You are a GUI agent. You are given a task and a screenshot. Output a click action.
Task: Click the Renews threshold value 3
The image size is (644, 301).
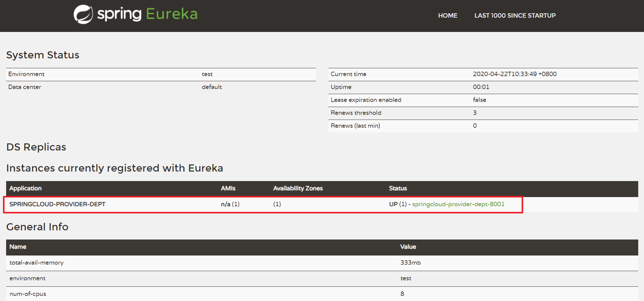coord(475,113)
